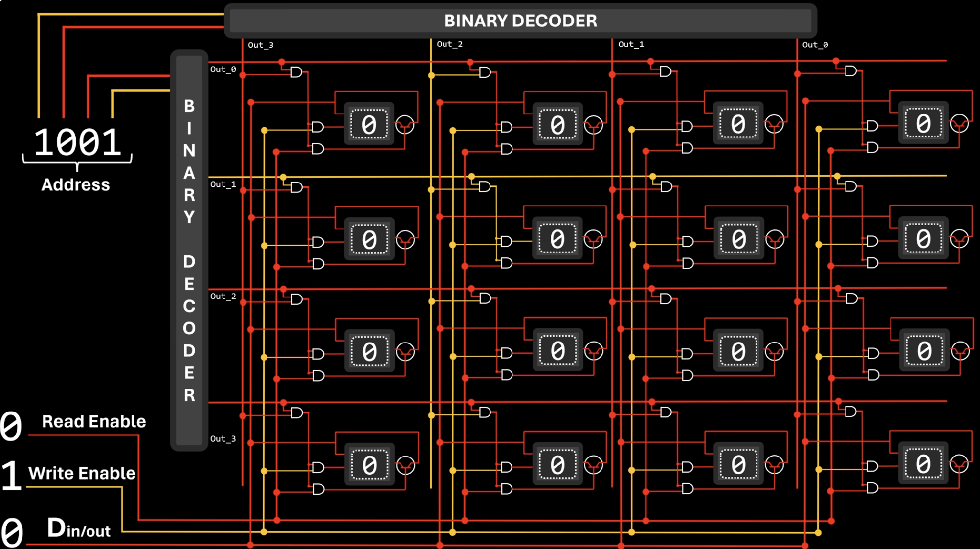
Task: Click top select AND gate, row Out_2 column Out_1
Action: point(666,298)
